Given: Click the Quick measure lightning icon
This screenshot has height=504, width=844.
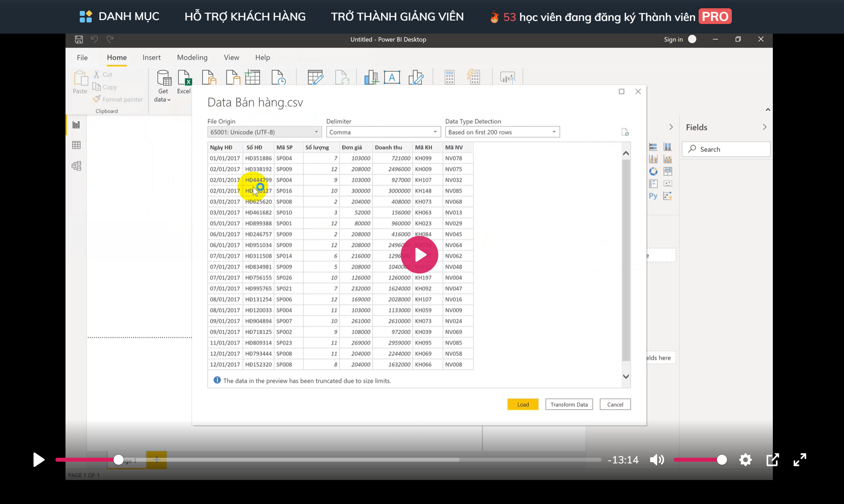Looking at the screenshot, I should [473, 77].
